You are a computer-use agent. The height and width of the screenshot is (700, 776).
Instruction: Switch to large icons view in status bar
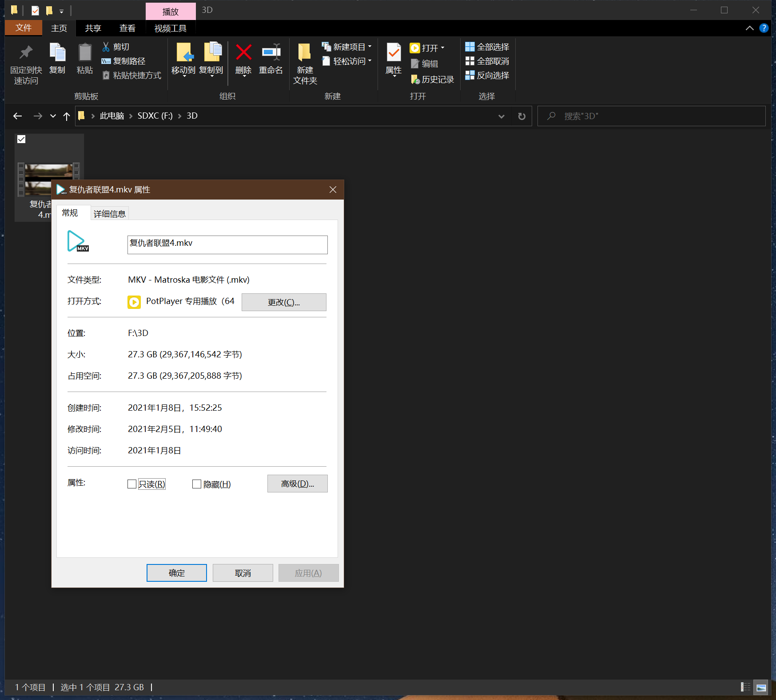tap(761, 688)
